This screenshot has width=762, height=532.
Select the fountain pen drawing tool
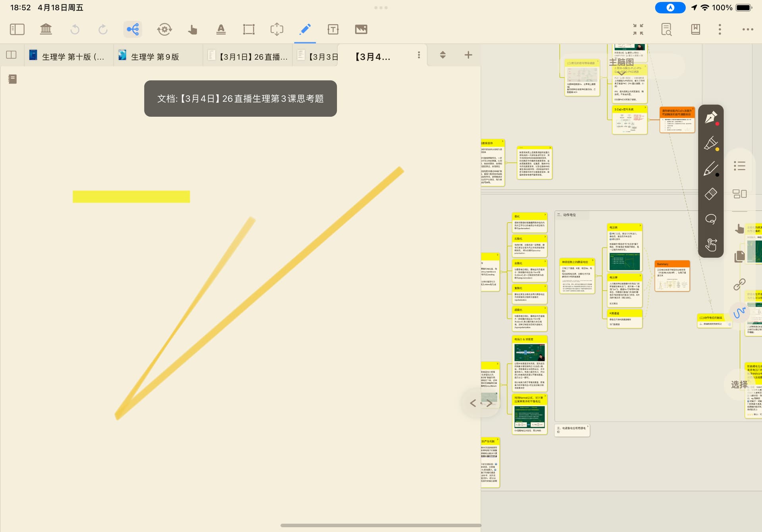tap(711, 118)
